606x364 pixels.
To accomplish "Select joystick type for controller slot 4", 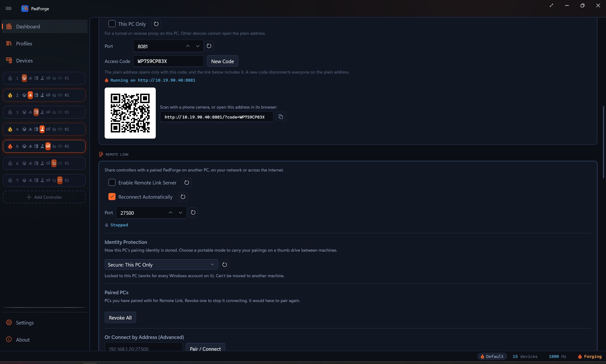I will tap(42, 129).
